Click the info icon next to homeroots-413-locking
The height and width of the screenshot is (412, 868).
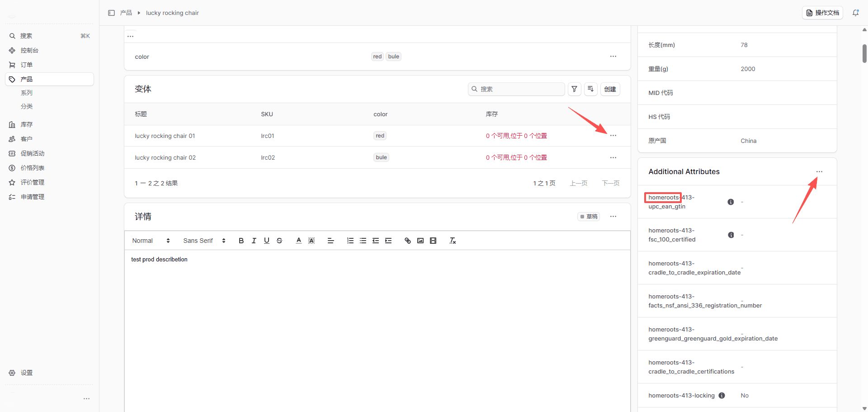(722, 396)
